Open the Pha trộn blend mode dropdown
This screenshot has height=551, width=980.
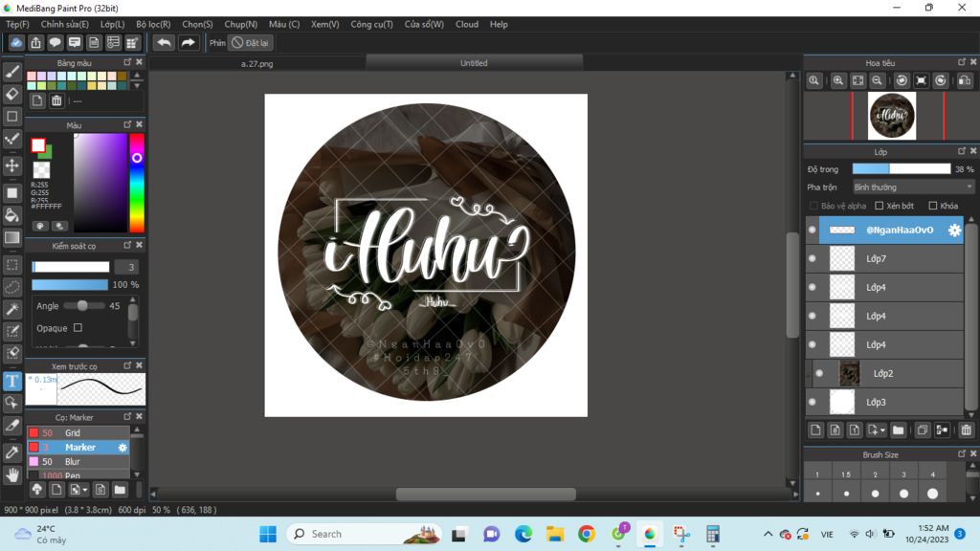tap(913, 187)
